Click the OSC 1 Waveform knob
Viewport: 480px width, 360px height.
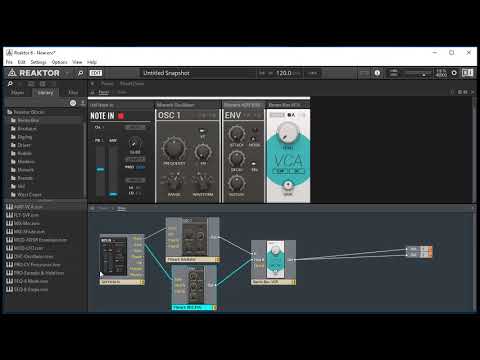203,182
